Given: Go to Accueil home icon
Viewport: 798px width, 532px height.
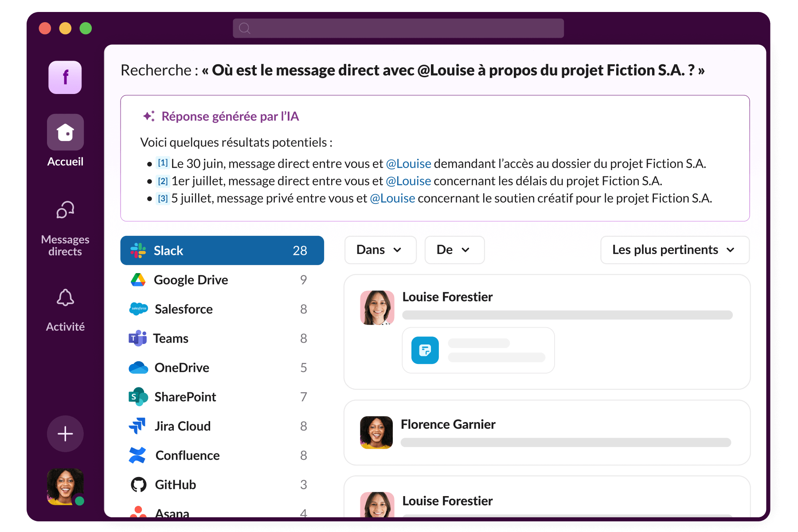Looking at the screenshot, I should click(65, 132).
